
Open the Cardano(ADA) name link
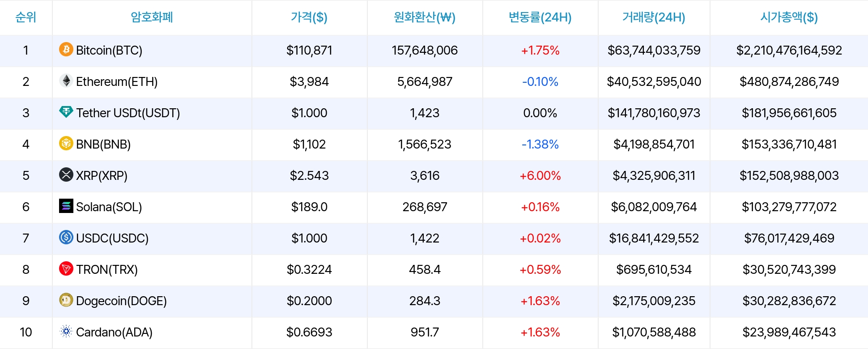[114, 332]
